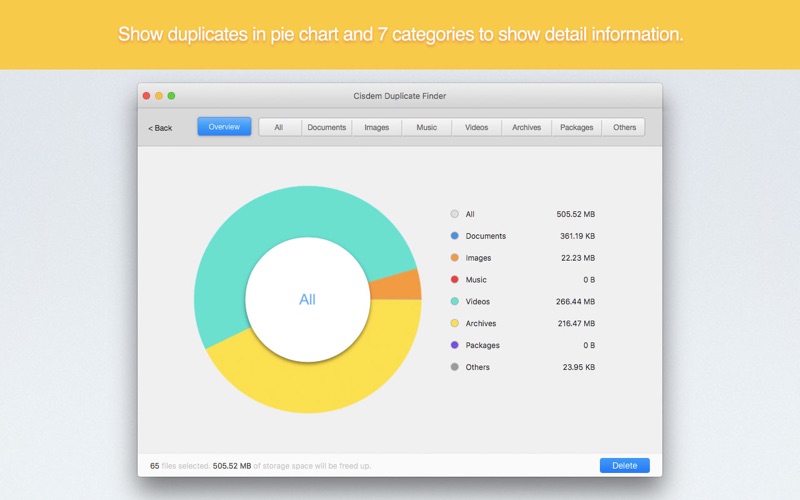This screenshot has width=800, height=500.
Task: Click the orange Images legend dot
Action: click(455, 258)
